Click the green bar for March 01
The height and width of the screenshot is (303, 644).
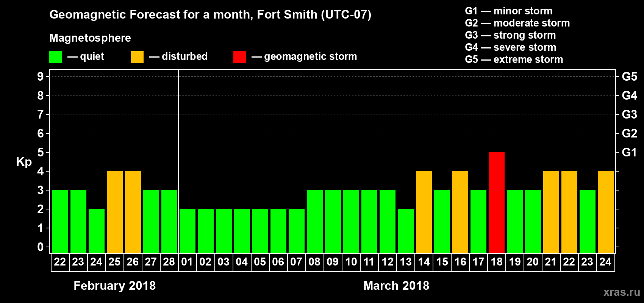pyautogui.click(x=187, y=231)
